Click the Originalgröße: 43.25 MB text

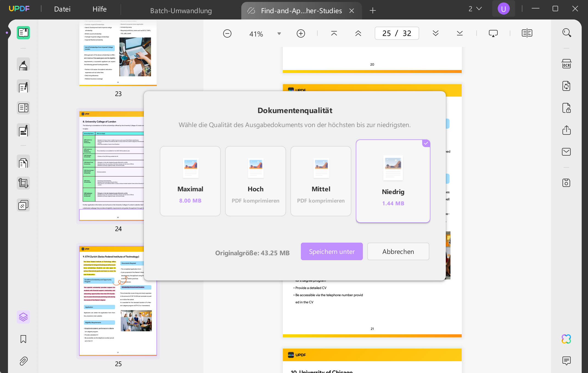point(252,253)
